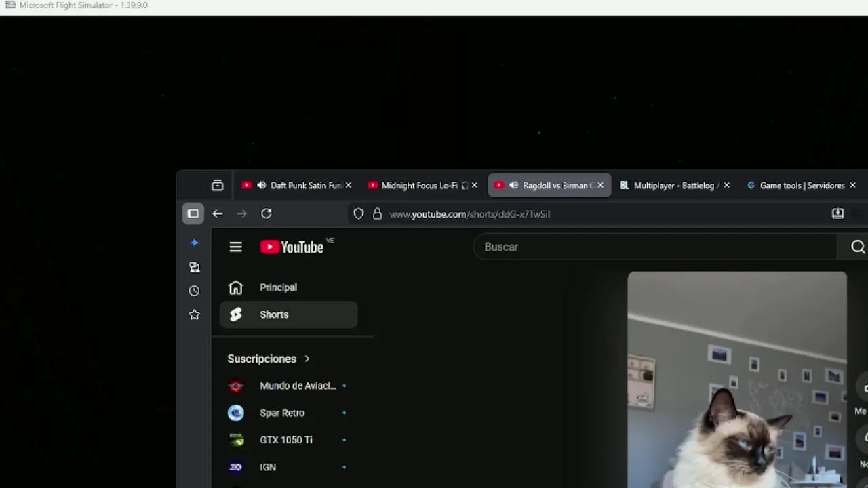
Task: Click the Principal home icon
Action: (x=235, y=287)
